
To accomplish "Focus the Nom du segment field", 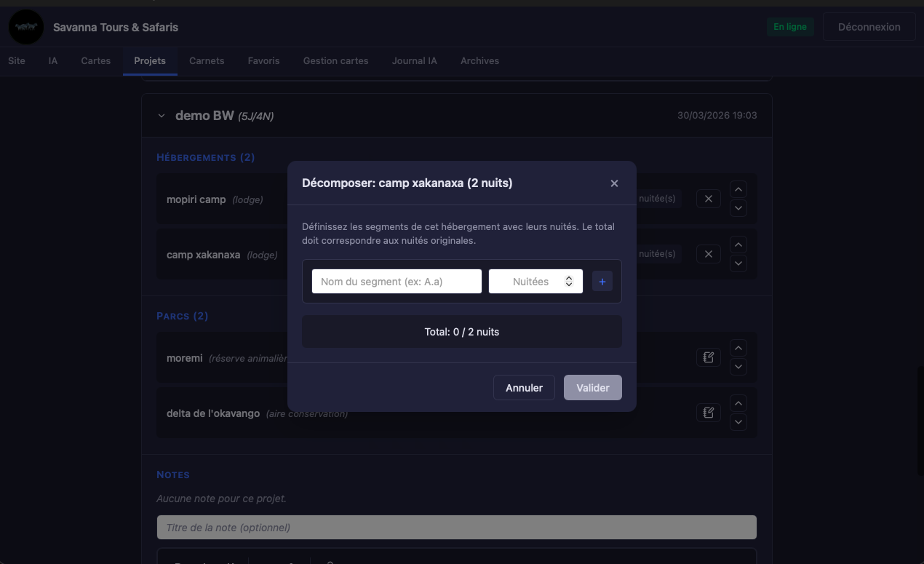I will 397,282.
